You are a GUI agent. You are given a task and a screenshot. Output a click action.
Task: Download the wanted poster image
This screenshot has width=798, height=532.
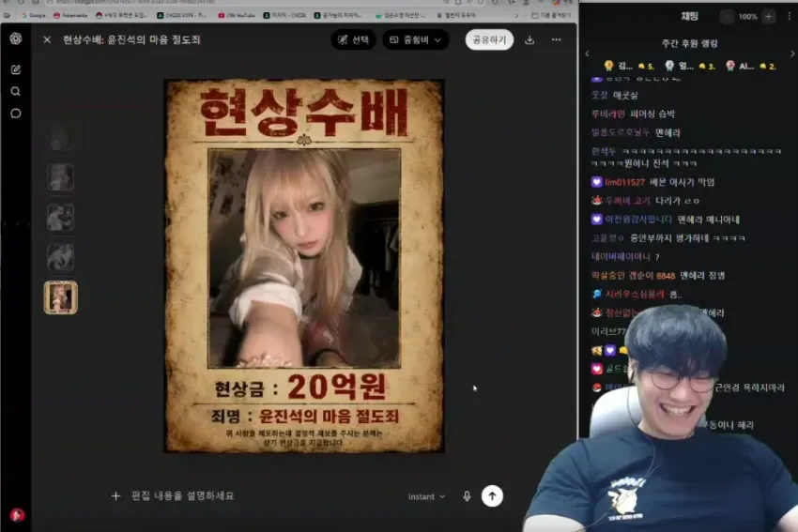point(529,39)
